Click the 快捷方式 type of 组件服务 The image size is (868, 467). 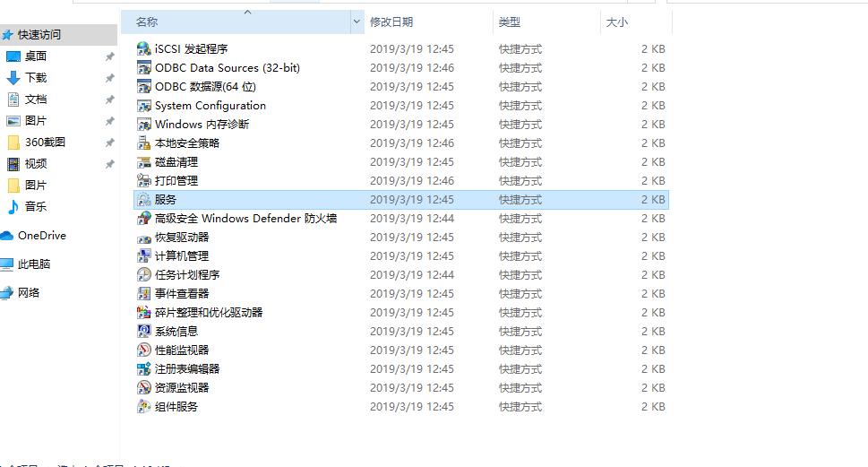pyautogui.click(x=520, y=407)
